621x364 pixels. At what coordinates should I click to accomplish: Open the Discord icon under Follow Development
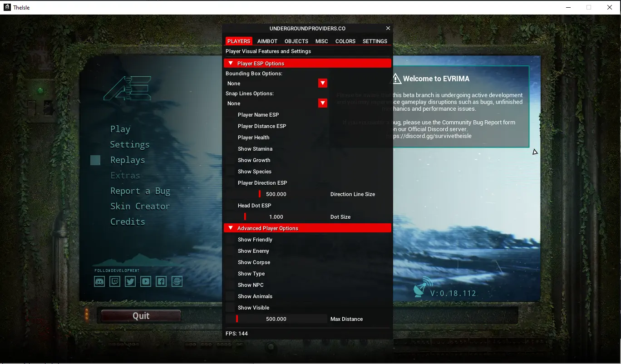(99, 281)
